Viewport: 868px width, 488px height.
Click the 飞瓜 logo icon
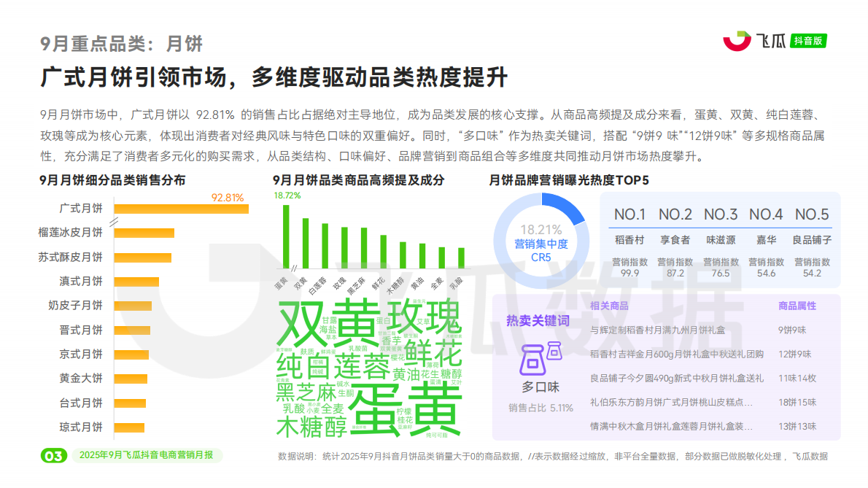736,42
